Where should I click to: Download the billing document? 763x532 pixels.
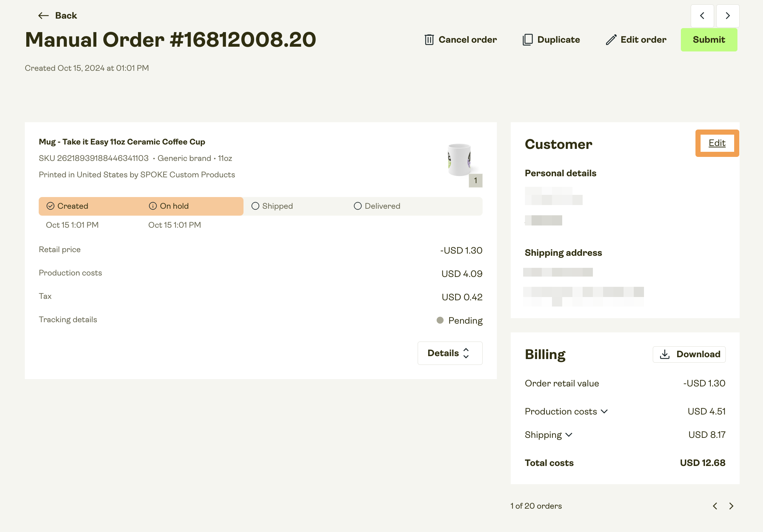689,354
